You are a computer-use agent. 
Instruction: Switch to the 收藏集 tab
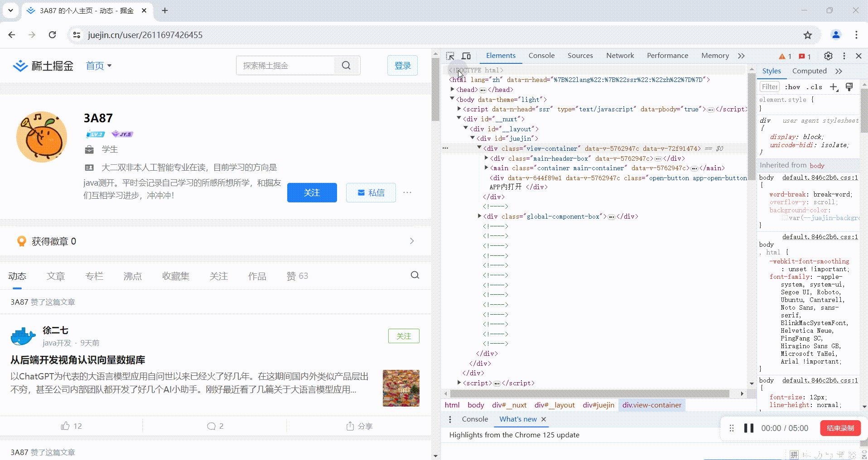[x=176, y=276]
